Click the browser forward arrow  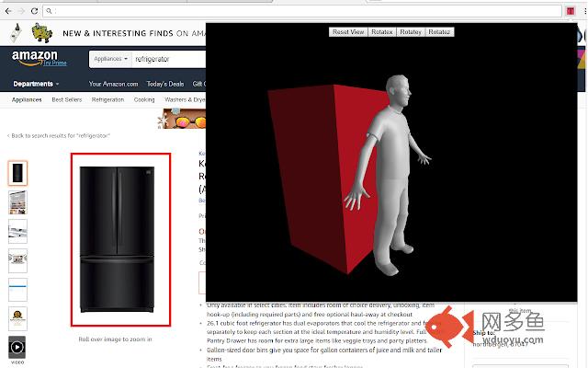21,11
